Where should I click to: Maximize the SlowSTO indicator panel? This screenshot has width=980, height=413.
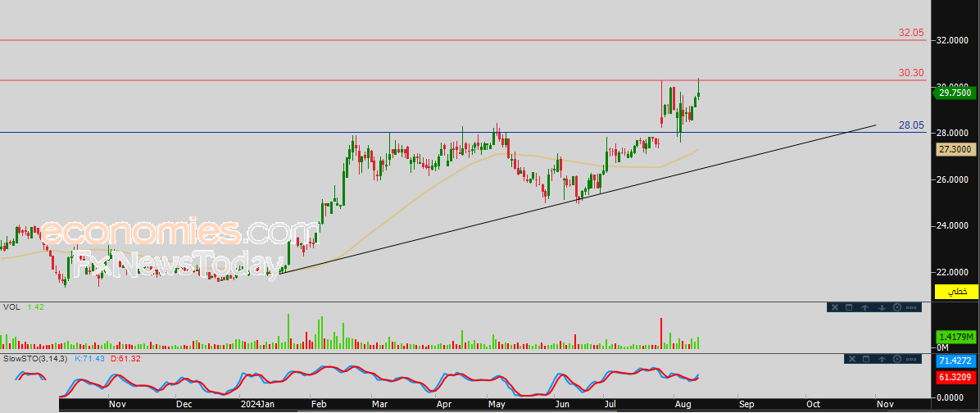[x=866, y=359]
